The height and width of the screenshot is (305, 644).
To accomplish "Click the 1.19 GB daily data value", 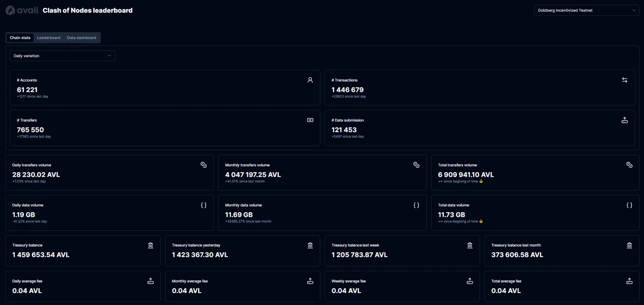I will [x=23, y=215].
